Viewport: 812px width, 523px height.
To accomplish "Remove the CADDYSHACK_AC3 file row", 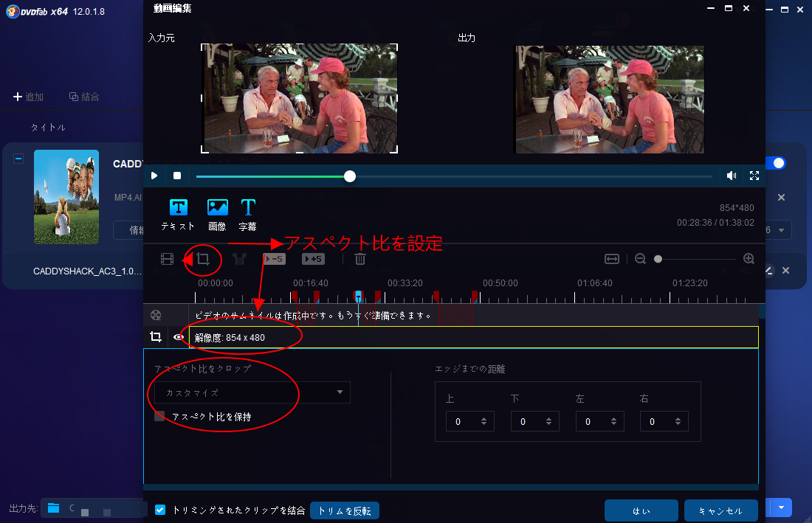I will click(785, 271).
